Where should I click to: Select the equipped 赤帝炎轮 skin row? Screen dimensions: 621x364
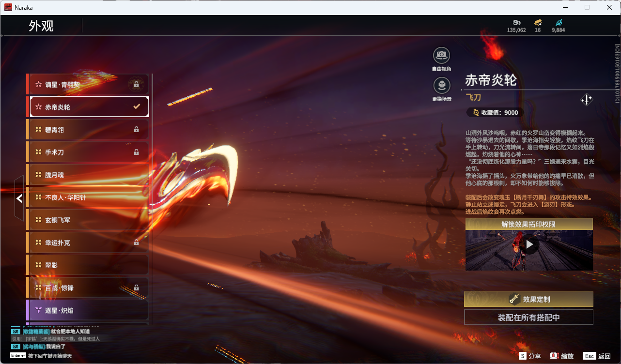tap(88, 107)
